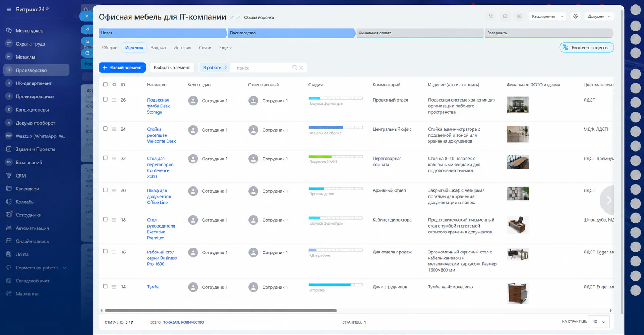The height and width of the screenshot is (335, 644).
Task: Click the table settings gear beside ID column
Action: pyautogui.click(x=114, y=84)
